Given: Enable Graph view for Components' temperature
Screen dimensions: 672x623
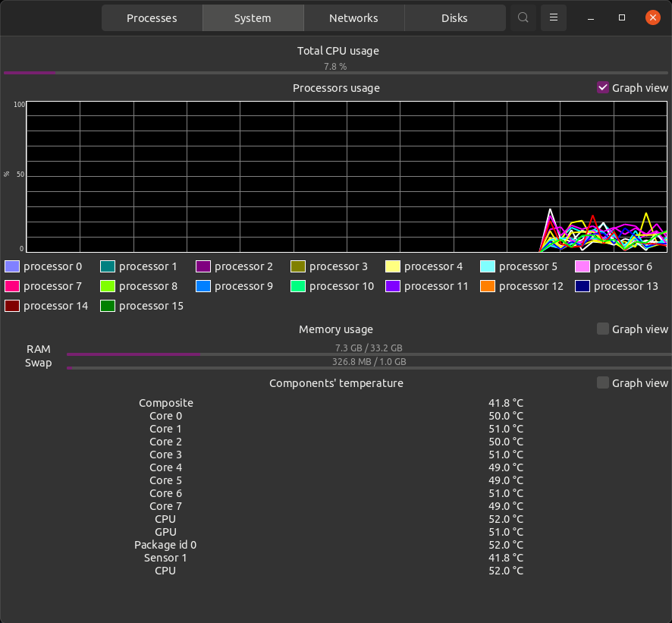Looking at the screenshot, I should 602,382.
